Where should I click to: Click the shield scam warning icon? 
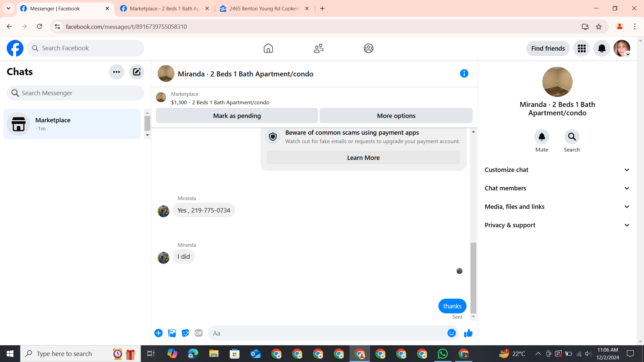click(273, 137)
